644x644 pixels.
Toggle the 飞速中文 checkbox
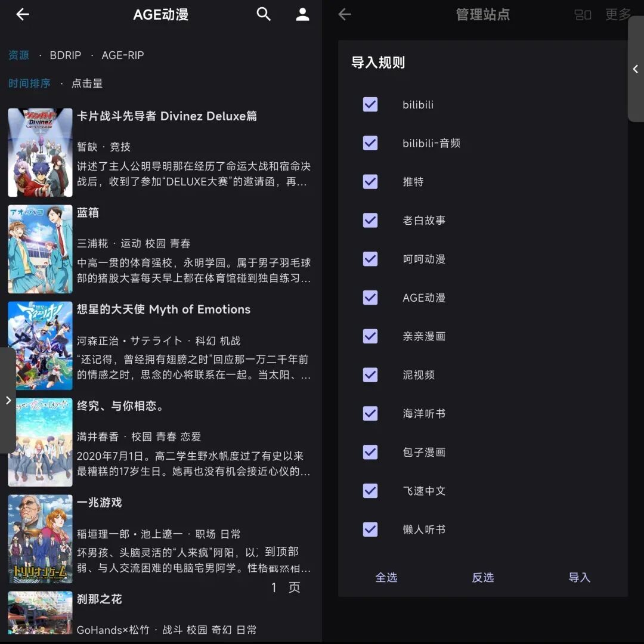pyautogui.click(x=370, y=490)
